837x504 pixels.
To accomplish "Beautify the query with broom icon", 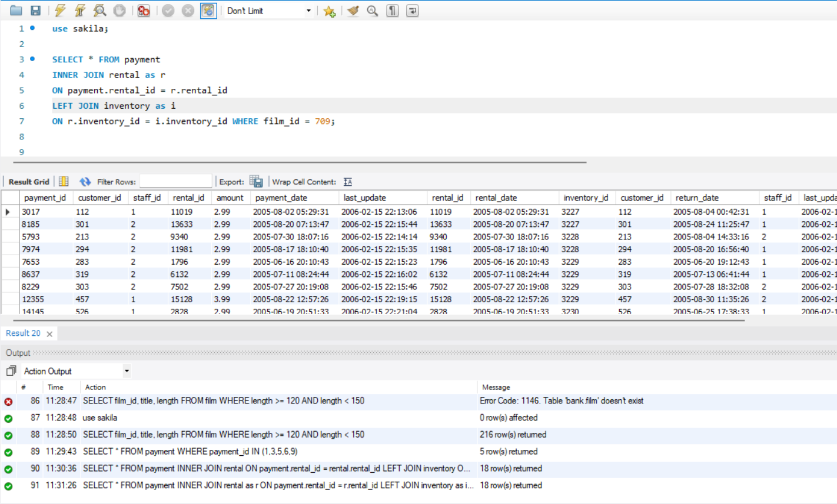I will pos(353,11).
